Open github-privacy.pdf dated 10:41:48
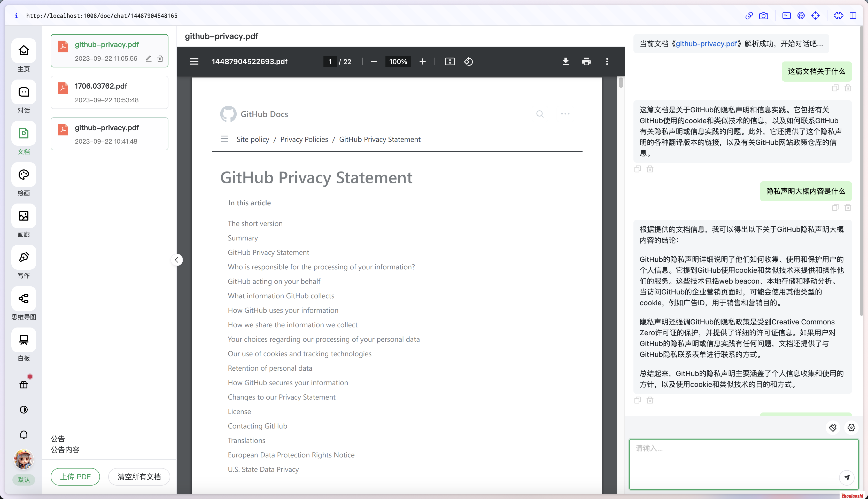The image size is (868, 499). (x=109, y=134)
